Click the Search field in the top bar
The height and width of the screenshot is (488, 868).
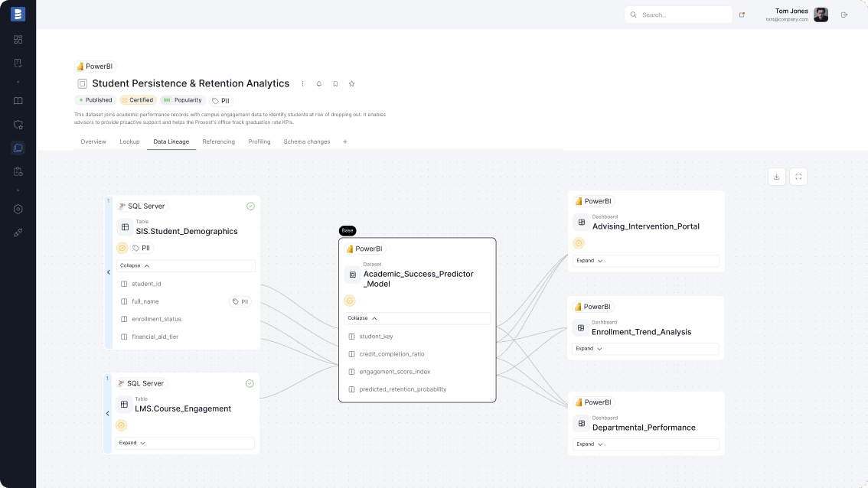point(678,15)
